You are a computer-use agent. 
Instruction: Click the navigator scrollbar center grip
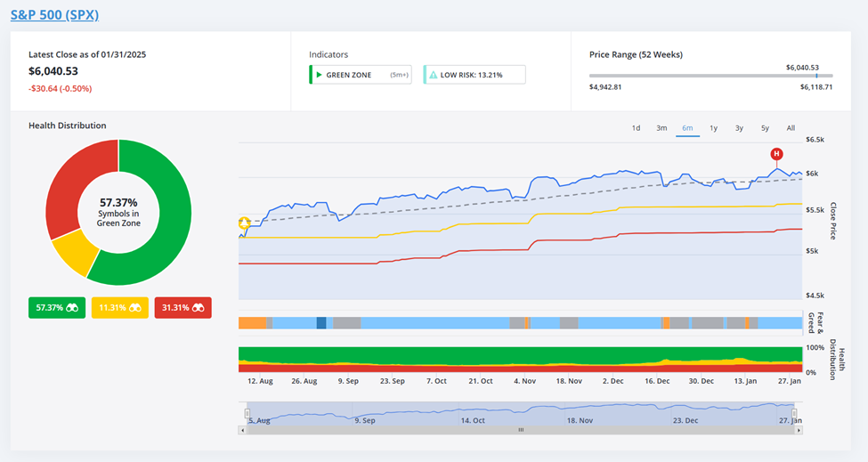coord(521,430)
